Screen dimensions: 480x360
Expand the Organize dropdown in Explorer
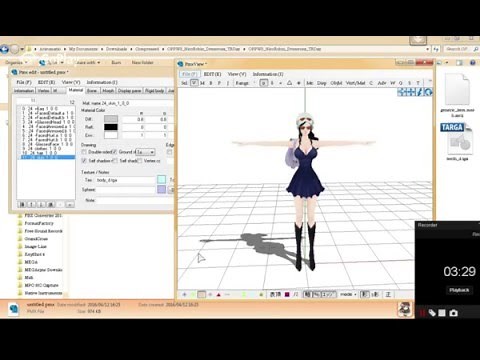[16, 62]
